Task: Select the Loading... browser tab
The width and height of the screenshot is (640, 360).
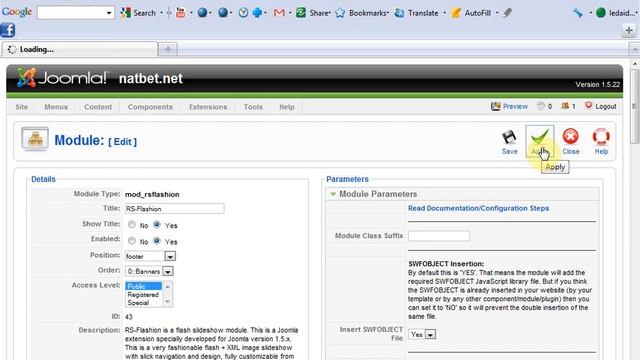Action: tap(80, 49)
